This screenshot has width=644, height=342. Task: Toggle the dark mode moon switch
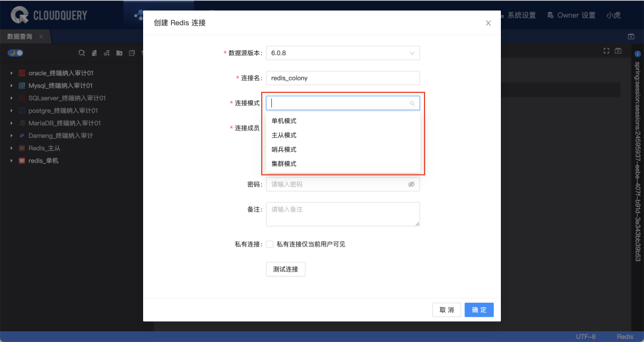(15, 53)
